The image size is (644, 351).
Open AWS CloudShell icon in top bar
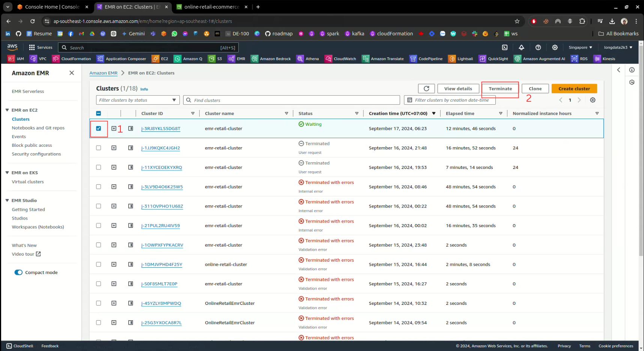coord(505,47)
